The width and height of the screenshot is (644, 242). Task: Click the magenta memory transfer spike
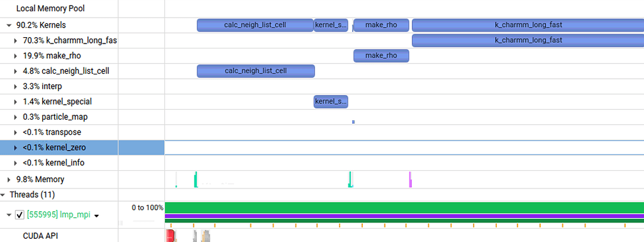click(410, 180)
